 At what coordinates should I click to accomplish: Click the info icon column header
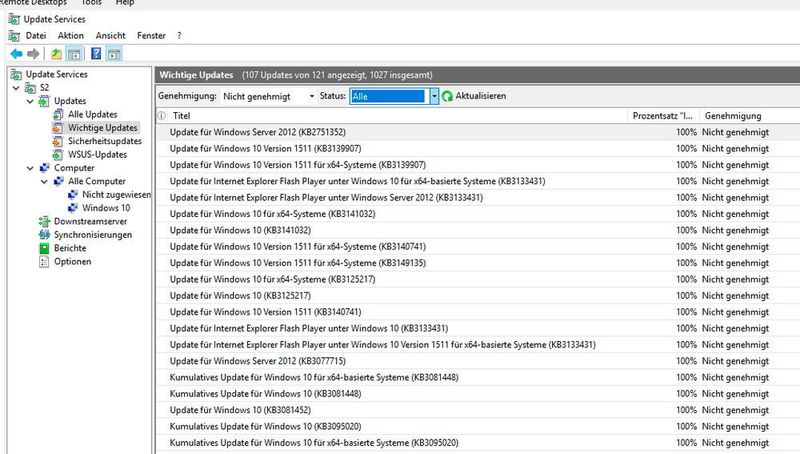162,116
